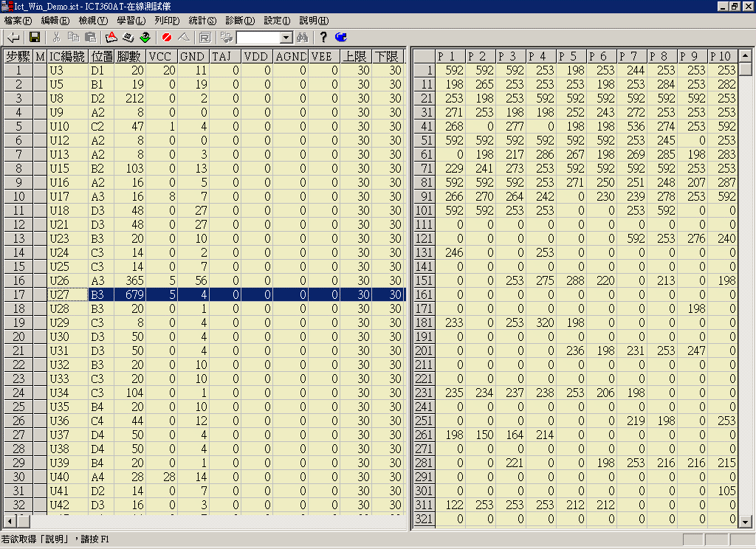Click the M column cell for U3 row
Screen dimensions: 756x549
click(x=40, y=71)
